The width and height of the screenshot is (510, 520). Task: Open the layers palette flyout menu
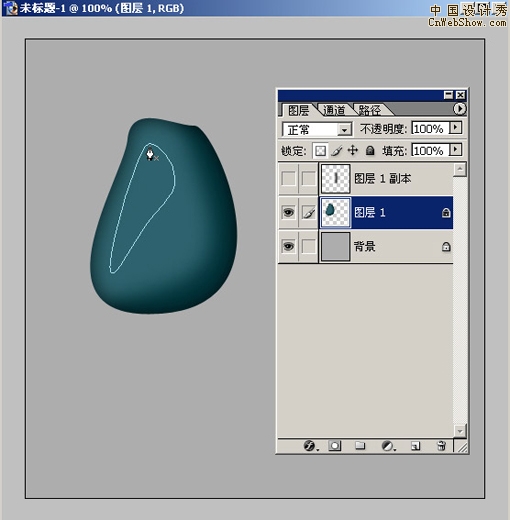tap(460, 109)
